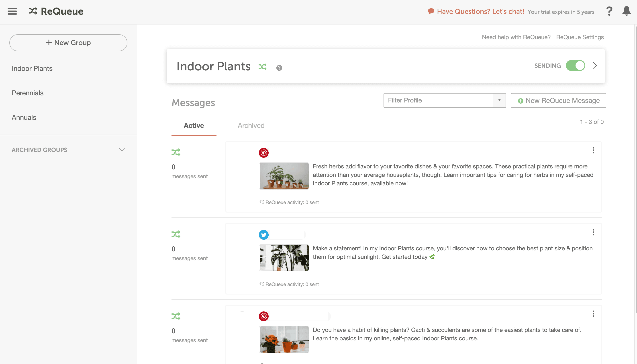The image size is (637, 364).
Task: Select Indoor Plants group in sidebar
Action: pyautogui.click(x=32, y=68)
